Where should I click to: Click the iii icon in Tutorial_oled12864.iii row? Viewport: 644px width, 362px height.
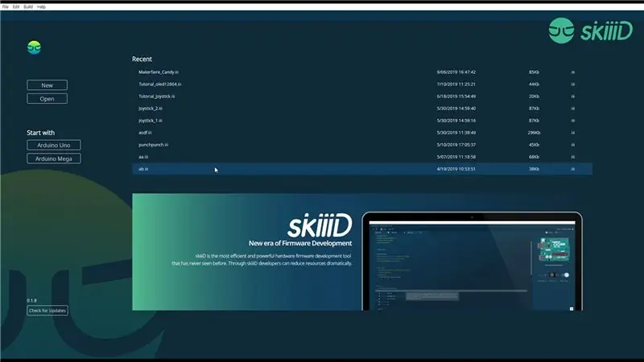[572, 84]
